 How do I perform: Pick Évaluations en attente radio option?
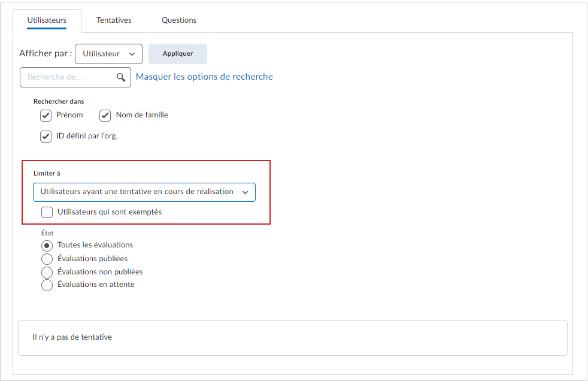pyautogui.click(x=47, y=285)
